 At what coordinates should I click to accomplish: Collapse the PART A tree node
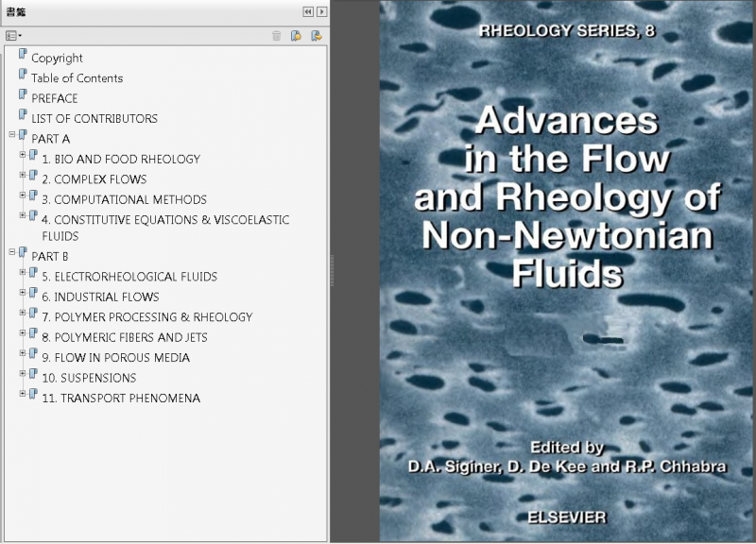tap(12, 134)
